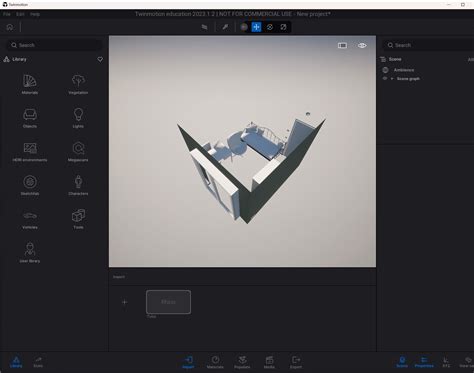Screen dimensions: 474x373
Task: Select the imported file thumbnail in Import dock
Action: [168, 302]
